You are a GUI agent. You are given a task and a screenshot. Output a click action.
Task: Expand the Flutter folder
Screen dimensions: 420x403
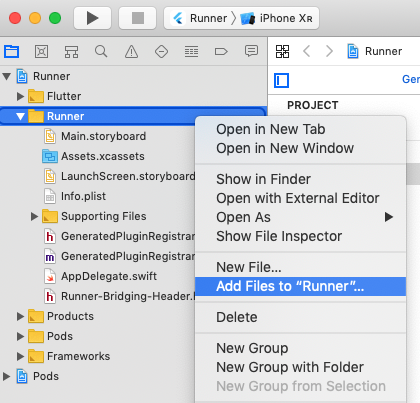tap(21, 96)
